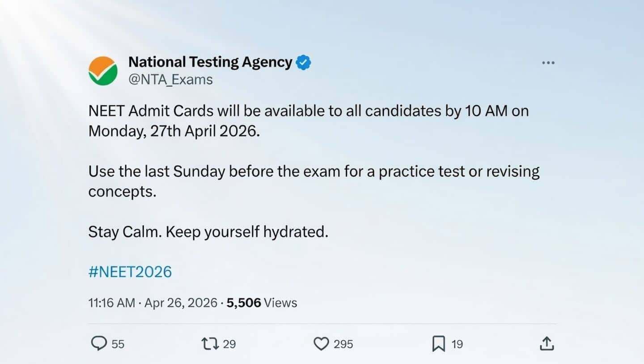Visit the @NTA_Exams handle
This screenshot has height=364, width=644.
(x=171, y=79)
